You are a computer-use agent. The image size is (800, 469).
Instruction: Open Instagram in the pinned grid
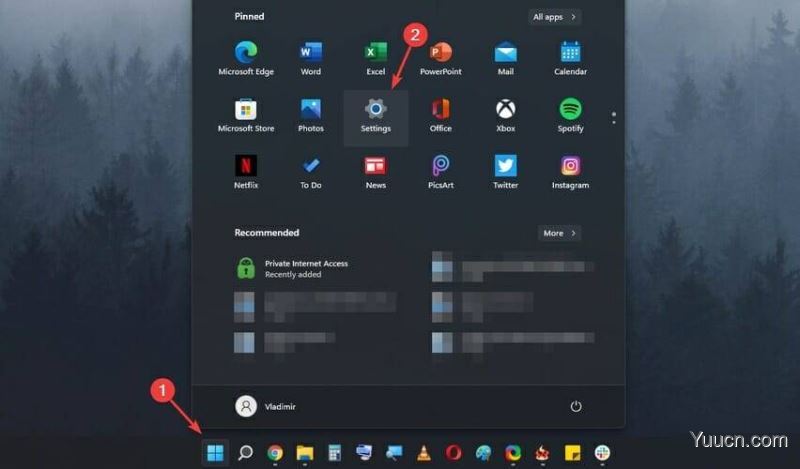(570, 171)
